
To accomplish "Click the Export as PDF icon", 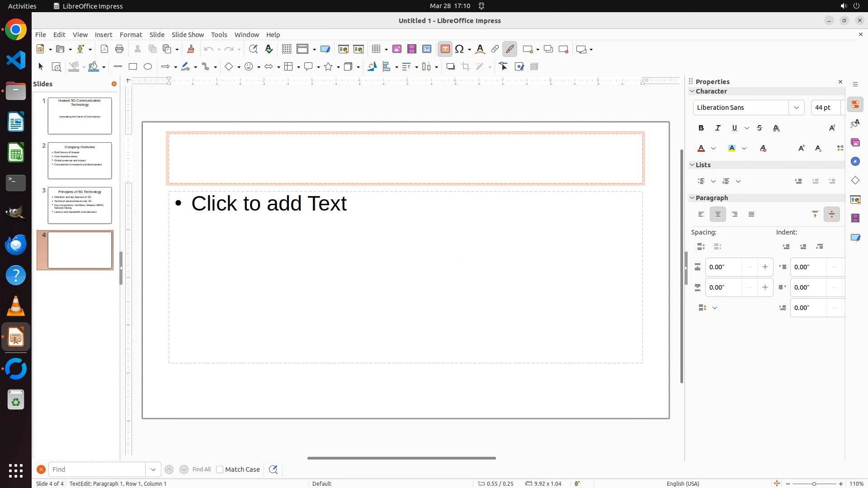I will [x=104, y=49].
